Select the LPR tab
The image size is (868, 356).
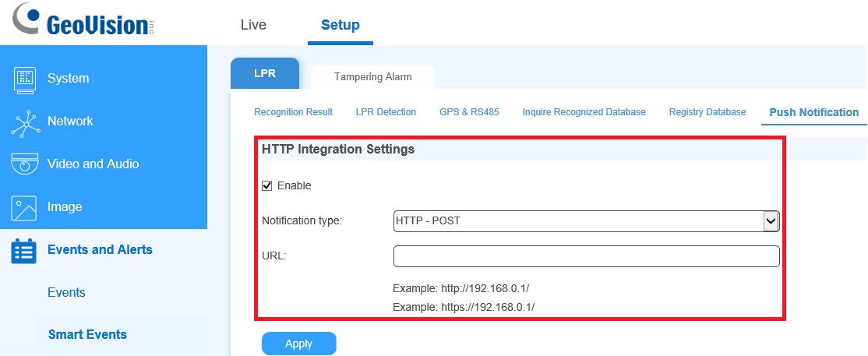click(x=265, y=73)
